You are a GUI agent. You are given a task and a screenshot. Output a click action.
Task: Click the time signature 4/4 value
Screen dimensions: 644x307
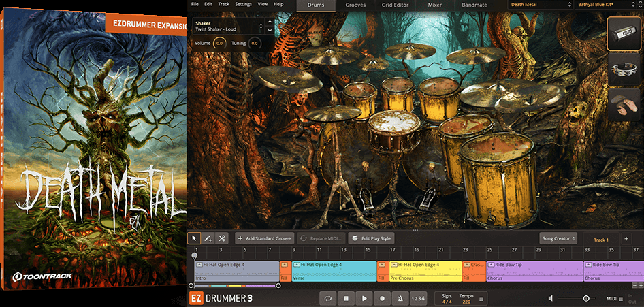pos(447,302)
